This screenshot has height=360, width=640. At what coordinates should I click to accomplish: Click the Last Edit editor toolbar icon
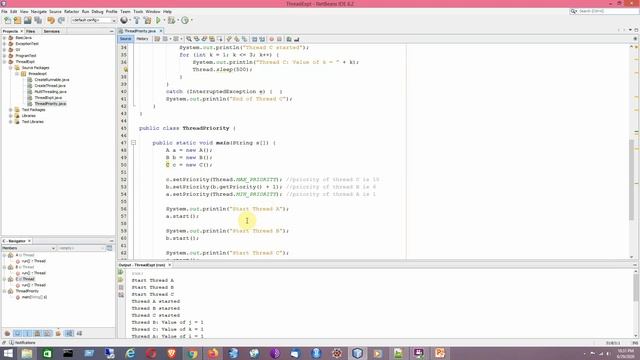[157, 39]
